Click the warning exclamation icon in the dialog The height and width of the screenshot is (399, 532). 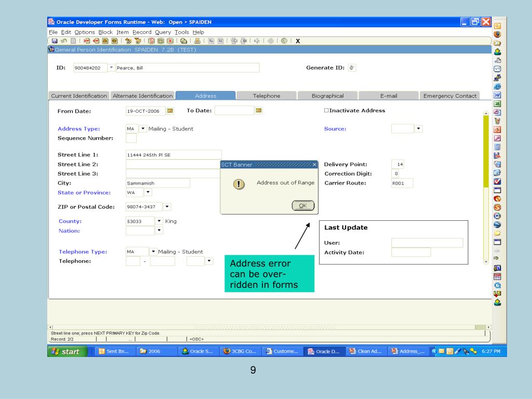pyautogui.click(x=239, y=184)
